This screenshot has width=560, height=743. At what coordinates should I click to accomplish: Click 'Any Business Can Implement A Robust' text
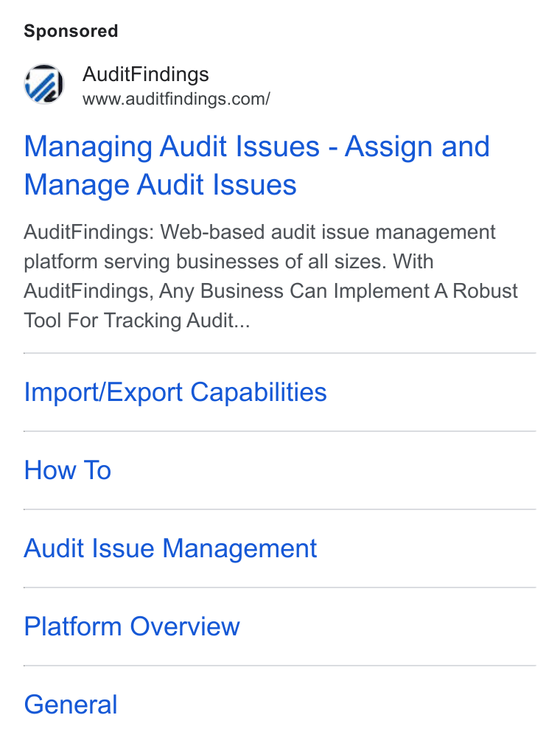(x=338, y=291)
